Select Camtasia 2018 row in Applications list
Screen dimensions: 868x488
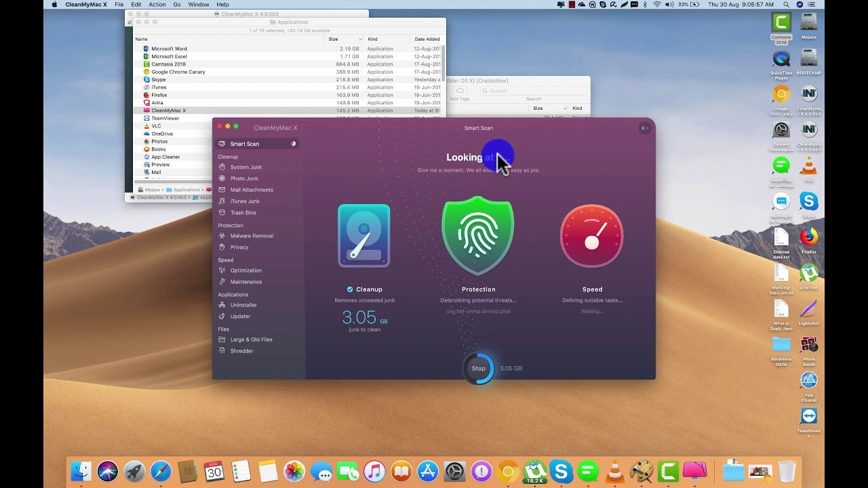click(288, 64)
